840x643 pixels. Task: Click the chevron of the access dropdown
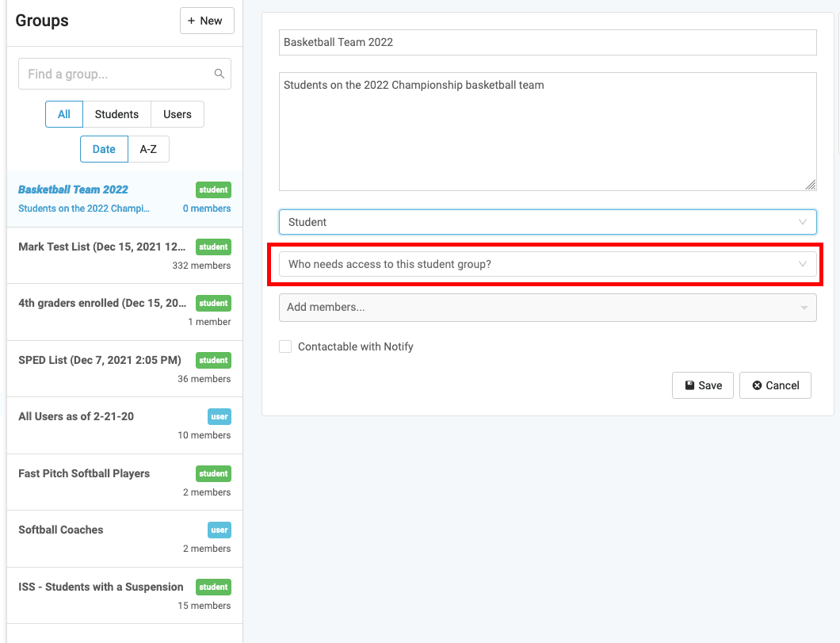803,264
